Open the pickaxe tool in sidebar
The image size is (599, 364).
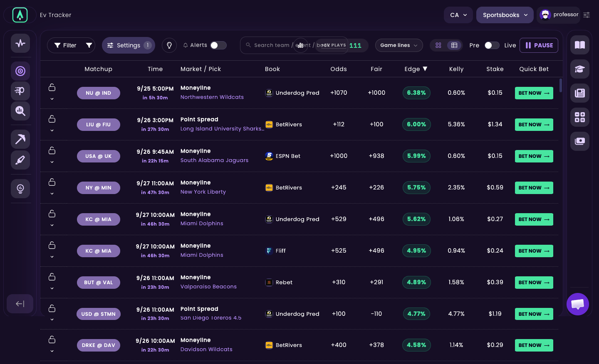(x=20, y=139)
